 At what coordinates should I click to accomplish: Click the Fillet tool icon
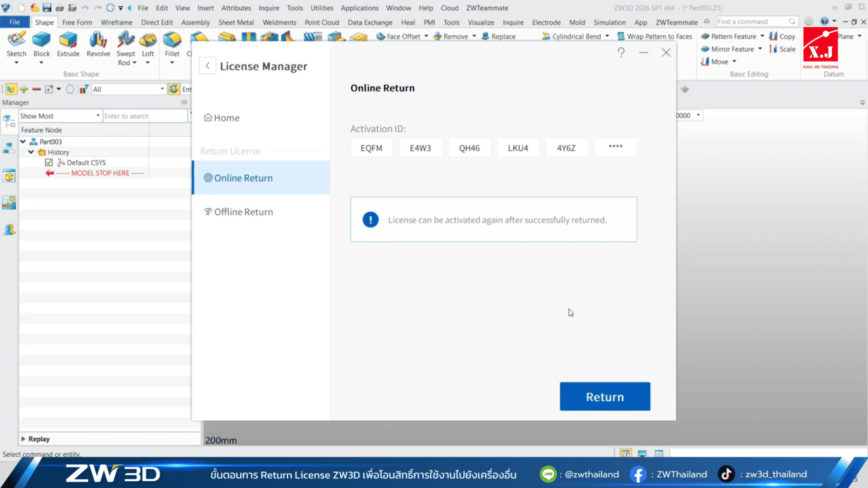click(172, 40)
